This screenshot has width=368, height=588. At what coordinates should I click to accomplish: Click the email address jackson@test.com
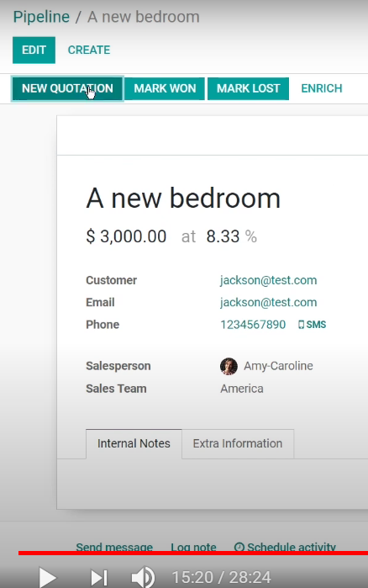coord(268,303)
